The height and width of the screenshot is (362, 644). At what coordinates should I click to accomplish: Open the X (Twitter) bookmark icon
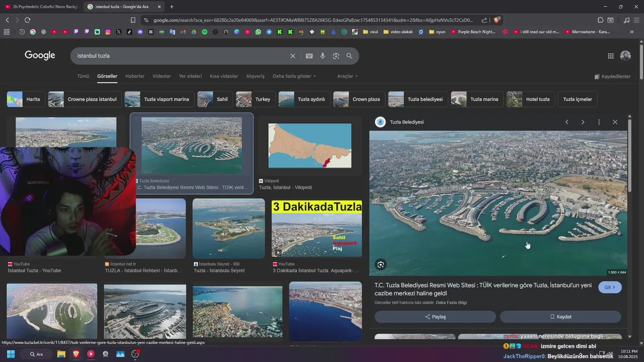point(119,32)
